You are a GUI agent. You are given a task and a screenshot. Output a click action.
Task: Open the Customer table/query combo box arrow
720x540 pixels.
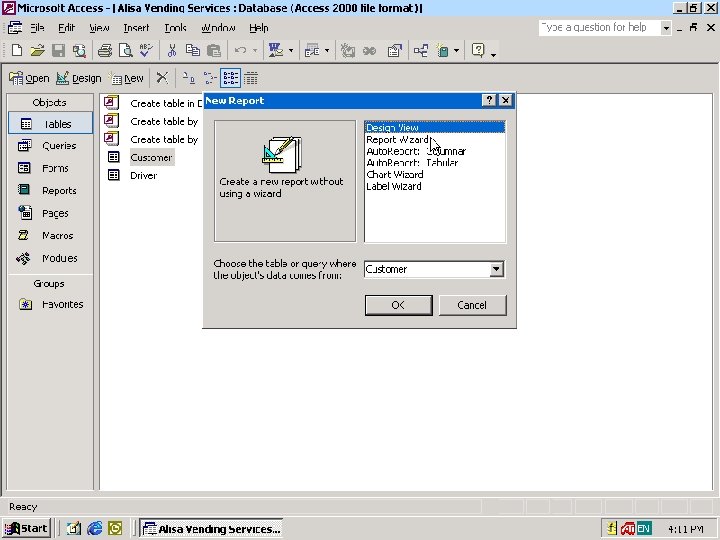[x=496, y=269]
